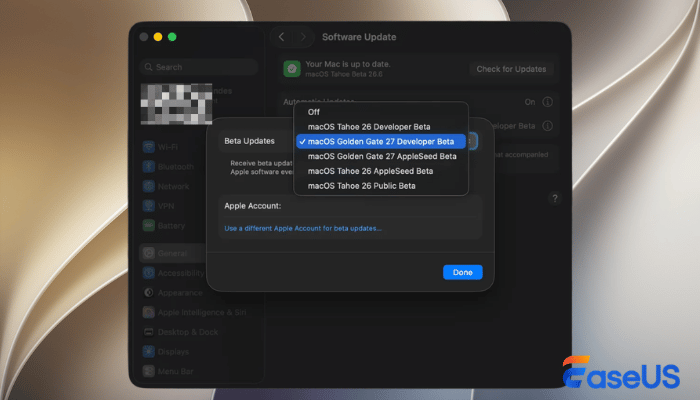Open Desktop & Dock settings

[180, 332]
